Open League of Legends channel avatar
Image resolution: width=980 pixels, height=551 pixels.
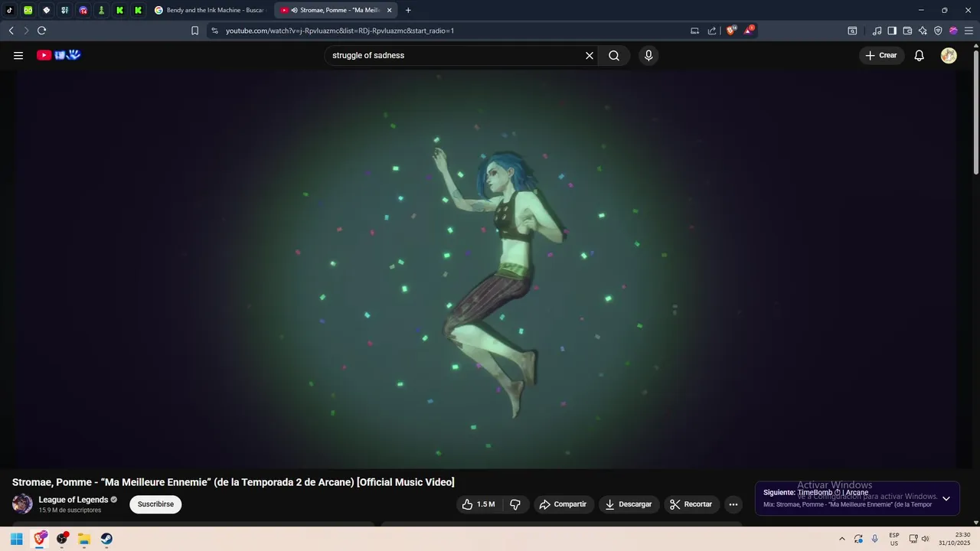click(x=22, y=504)
